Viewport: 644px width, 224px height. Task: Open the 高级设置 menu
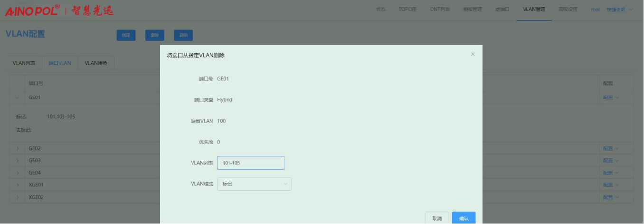click(568, 10)
